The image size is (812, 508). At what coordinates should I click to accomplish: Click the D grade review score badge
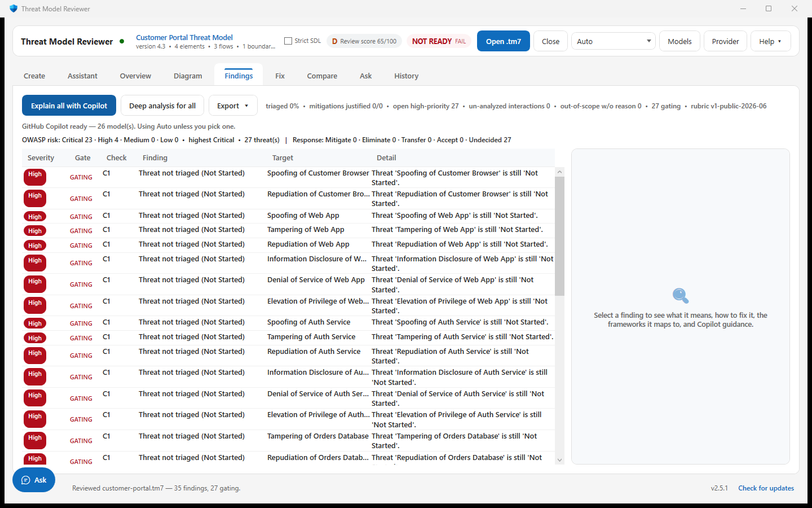coord(364,41)
